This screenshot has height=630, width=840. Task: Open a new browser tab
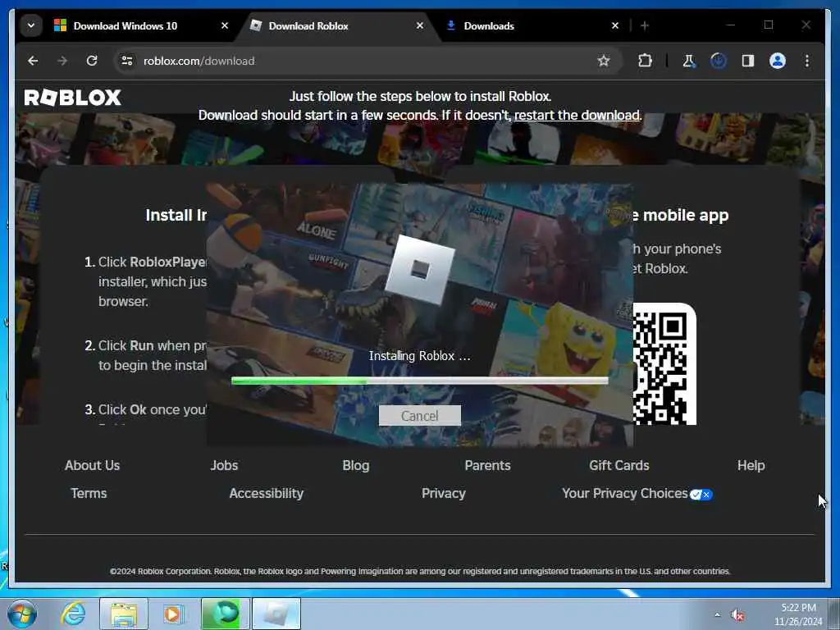point(645,25)
